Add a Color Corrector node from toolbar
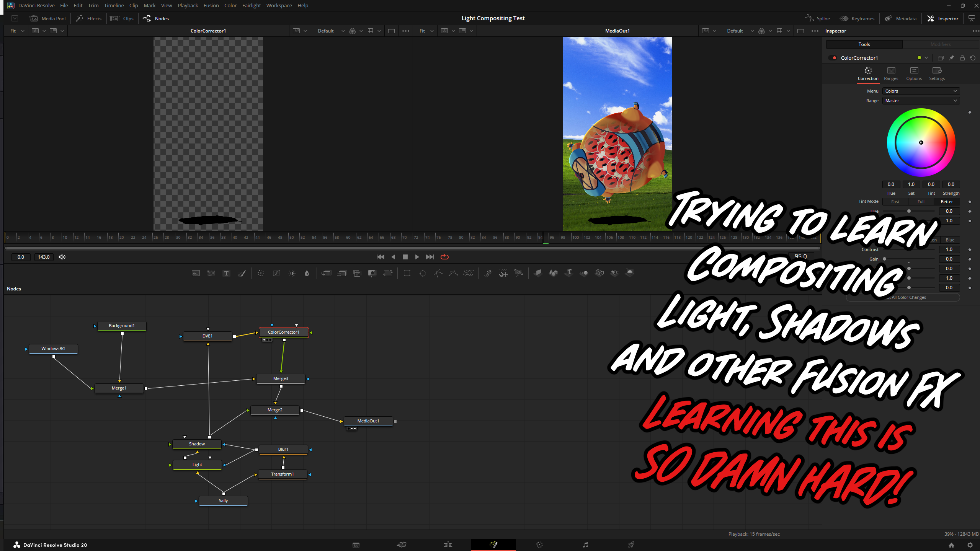 click(261, 273)
